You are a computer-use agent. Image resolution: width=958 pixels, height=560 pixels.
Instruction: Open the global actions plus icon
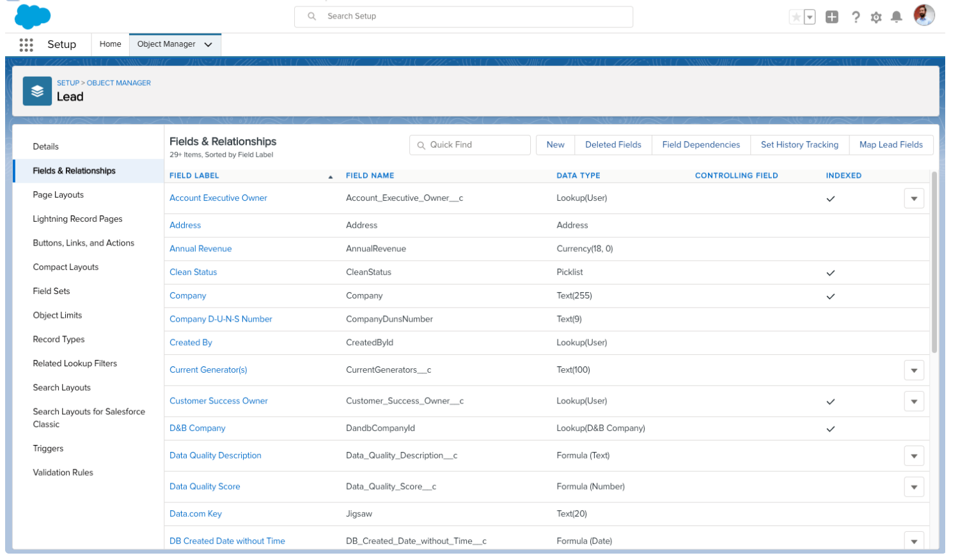pos(831,17)
